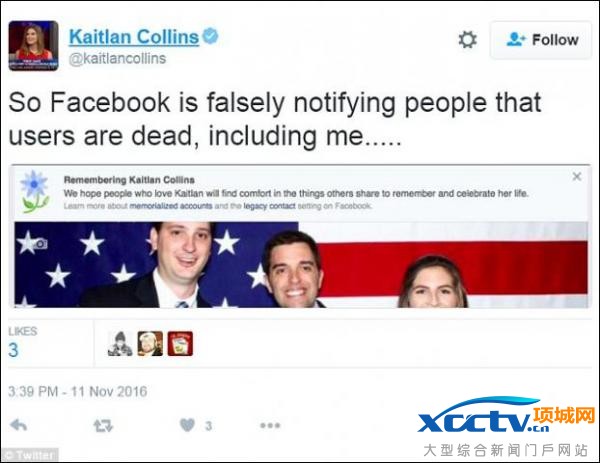Image resolution: width=600 pixels, height=463 pixels.
Task: Click the blue verified badge
Action: [x=210, y=36]
